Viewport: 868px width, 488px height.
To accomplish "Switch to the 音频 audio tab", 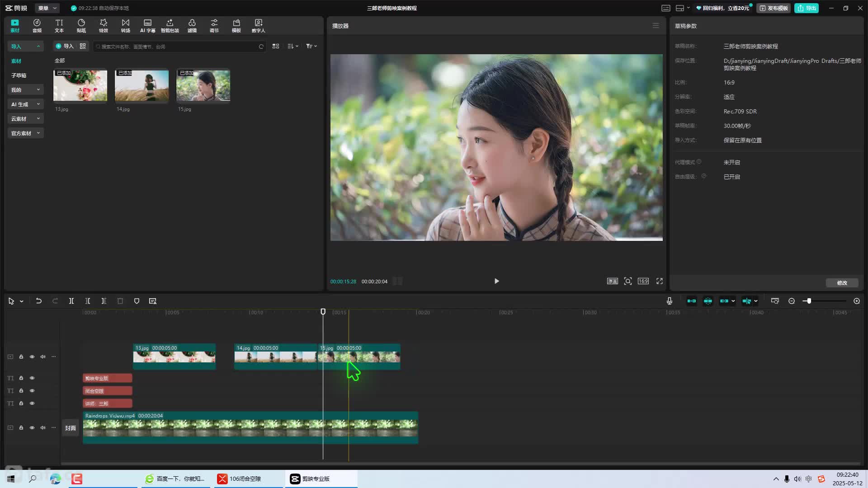I will point(37,26).
